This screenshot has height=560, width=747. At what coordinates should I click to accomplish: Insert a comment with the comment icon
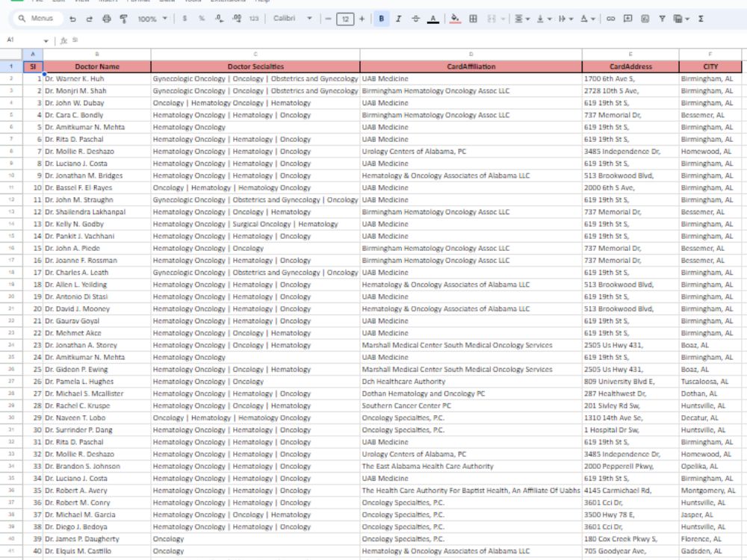click(628, 19)
